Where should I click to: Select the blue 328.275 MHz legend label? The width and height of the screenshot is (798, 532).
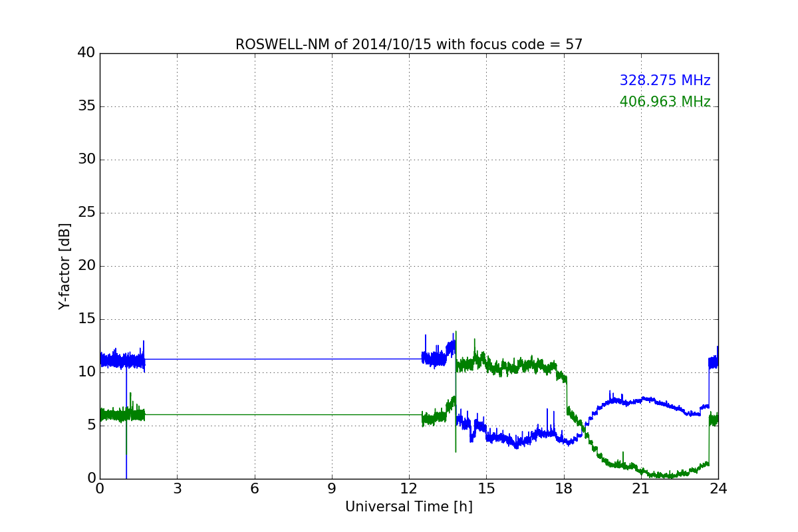(665, 80)
